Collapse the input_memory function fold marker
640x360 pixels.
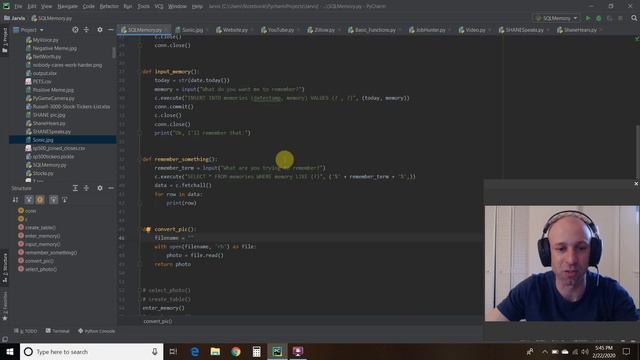click(140, 72)
